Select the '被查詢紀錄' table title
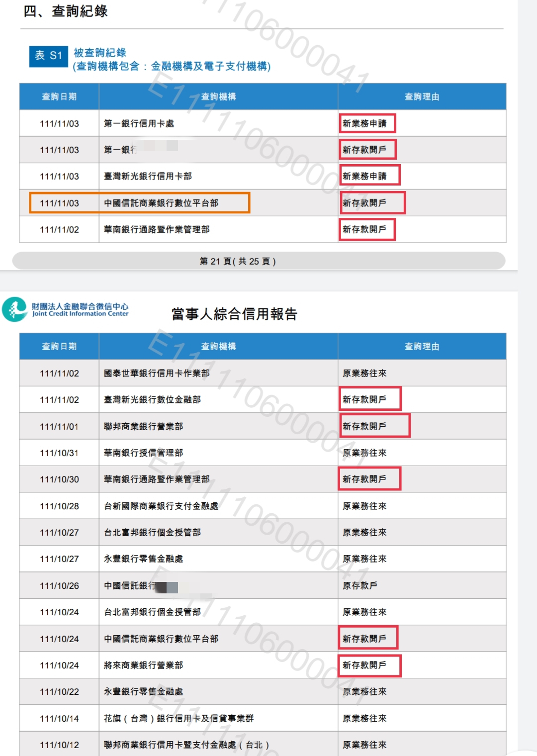Screen dimensions: 537x756 click(x=100, y=53)
